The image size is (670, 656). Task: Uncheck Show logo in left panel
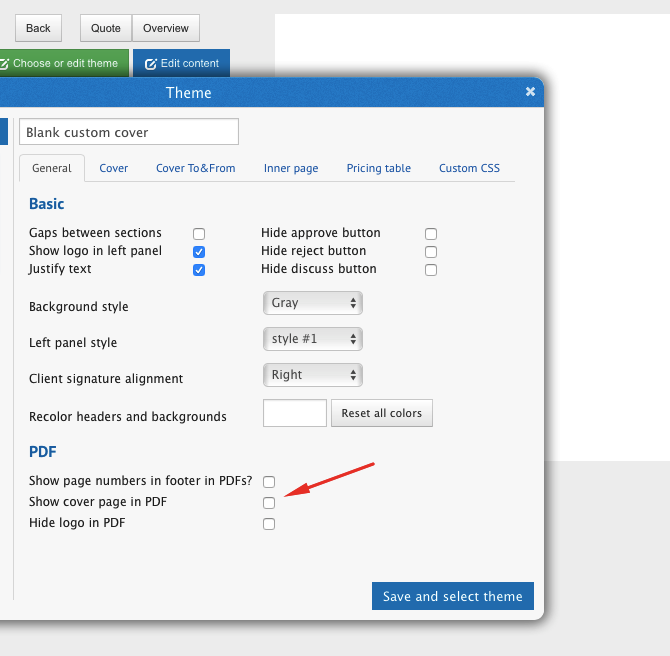tap(199, 252)
